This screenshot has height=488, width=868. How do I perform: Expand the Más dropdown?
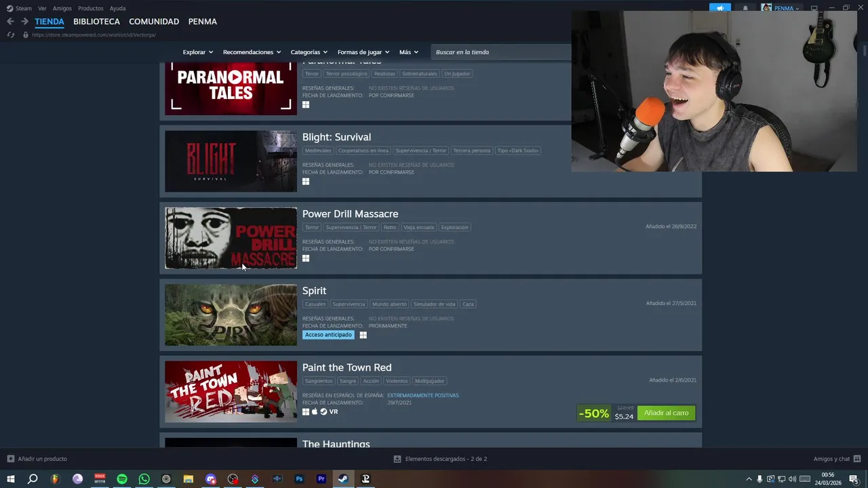click(x=409, y=52)
